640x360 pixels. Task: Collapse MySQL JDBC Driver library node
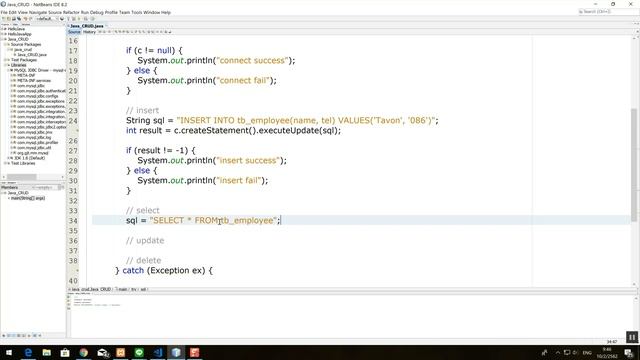[8, 70]
